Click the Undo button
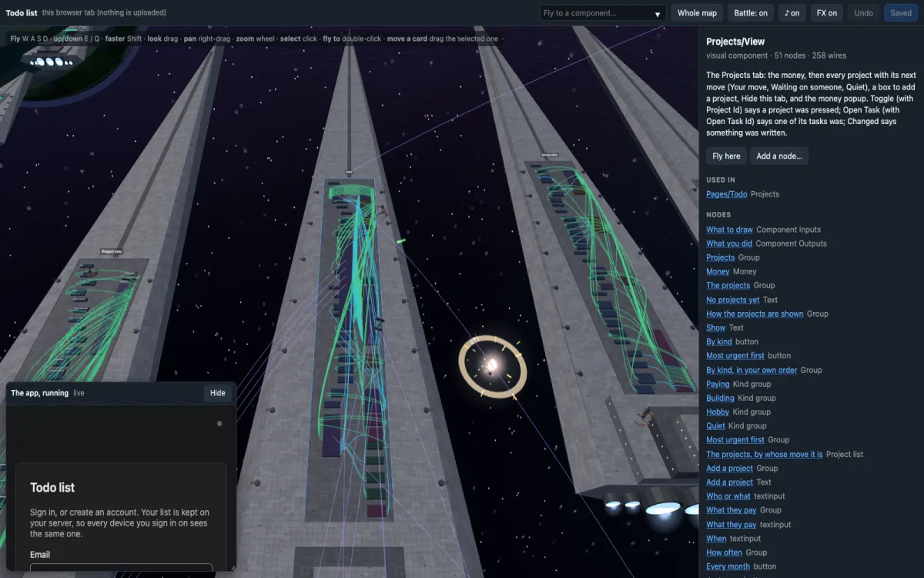924x578 pixels. pos(864,13)
